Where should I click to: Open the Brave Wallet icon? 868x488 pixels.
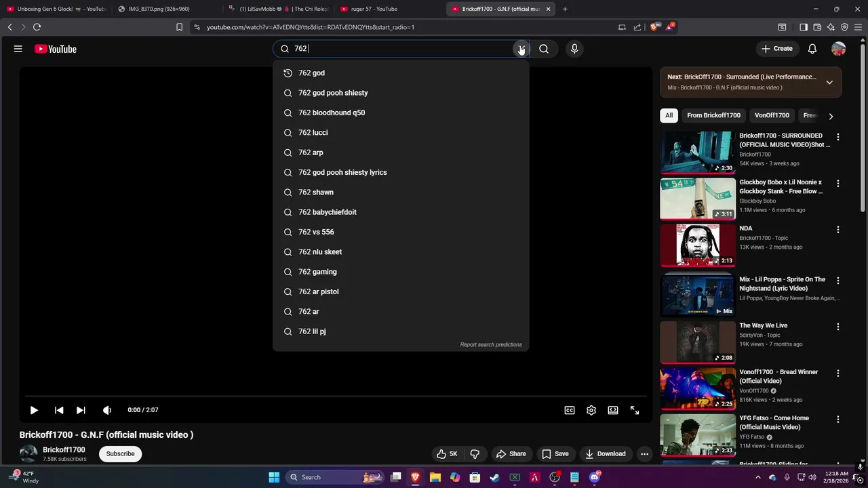[x=817, y=27]
